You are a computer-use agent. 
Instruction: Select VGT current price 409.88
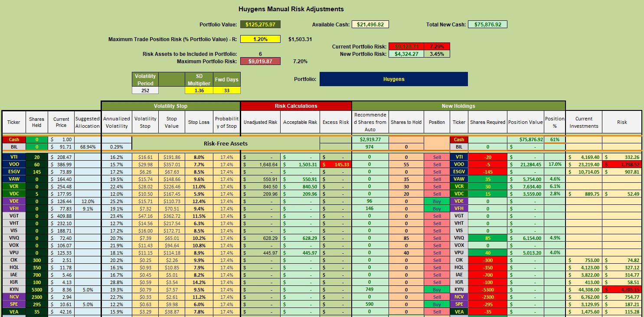pyautogui.click(x=61, y=216)
